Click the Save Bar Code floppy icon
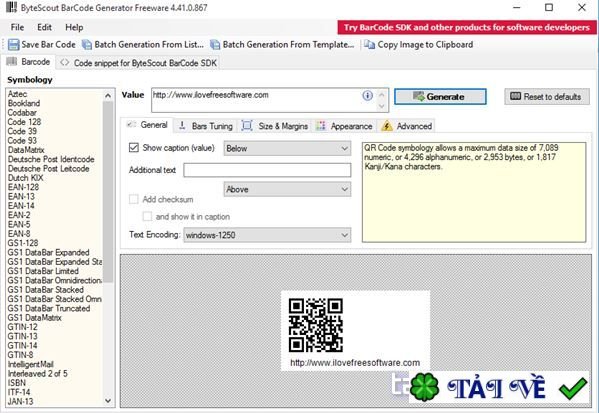 [x=13, y=45]
